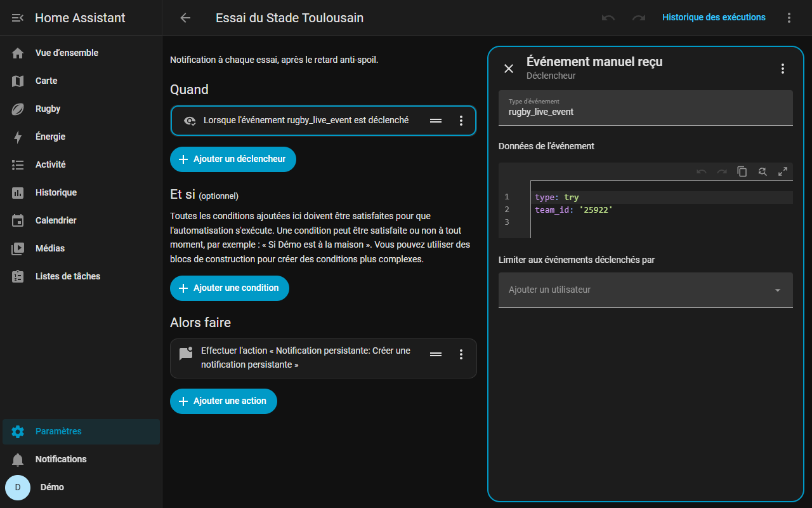Open Activité log from sidebar
This screenshot has width=812, height=508.
click(x=81, y=164)
